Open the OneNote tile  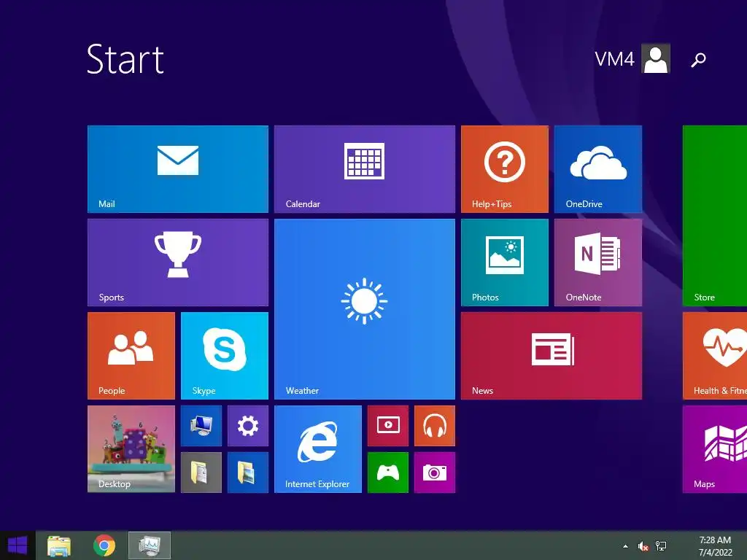[x=598, y=262]
